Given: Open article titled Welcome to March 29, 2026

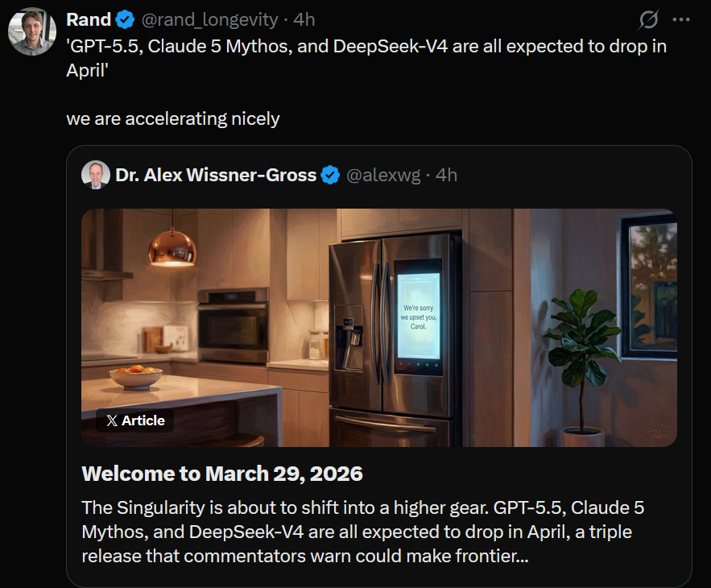Looking at the screenshot, I should click(x=222, y=474).
